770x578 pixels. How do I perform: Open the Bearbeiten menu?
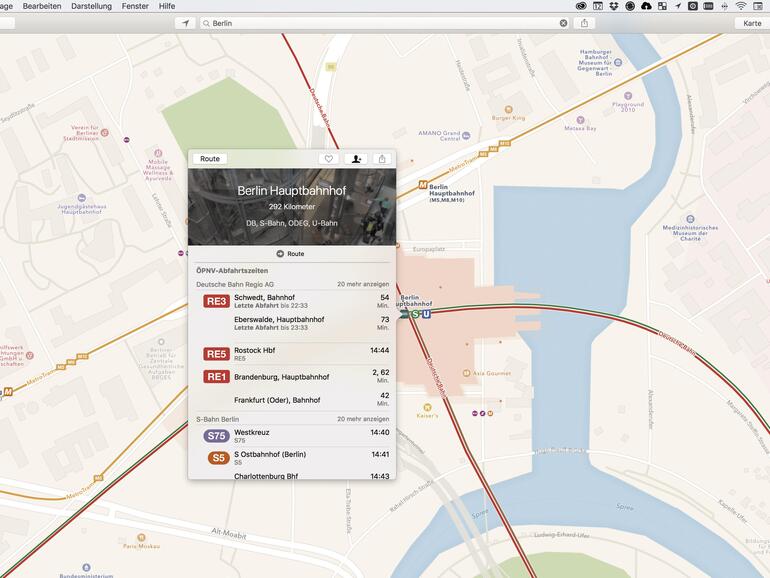(42, 6)
